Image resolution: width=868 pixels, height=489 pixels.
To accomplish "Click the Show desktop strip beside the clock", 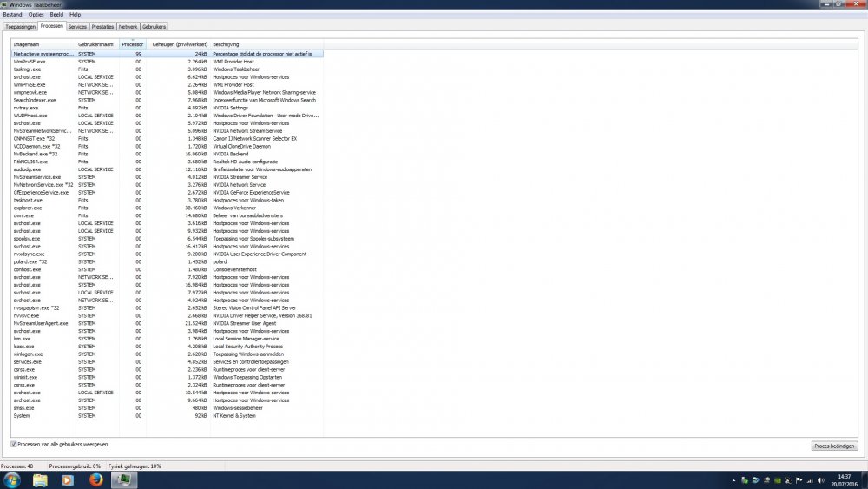I will [x=865, y=480].
